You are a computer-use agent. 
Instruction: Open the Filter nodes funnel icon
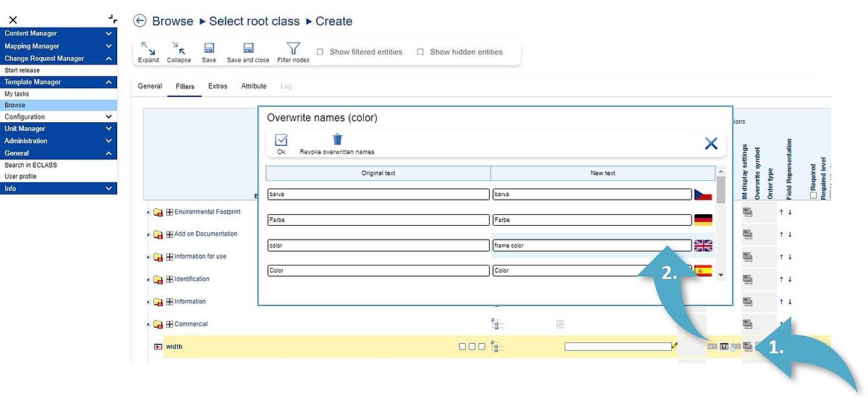(x=293, y=48)
